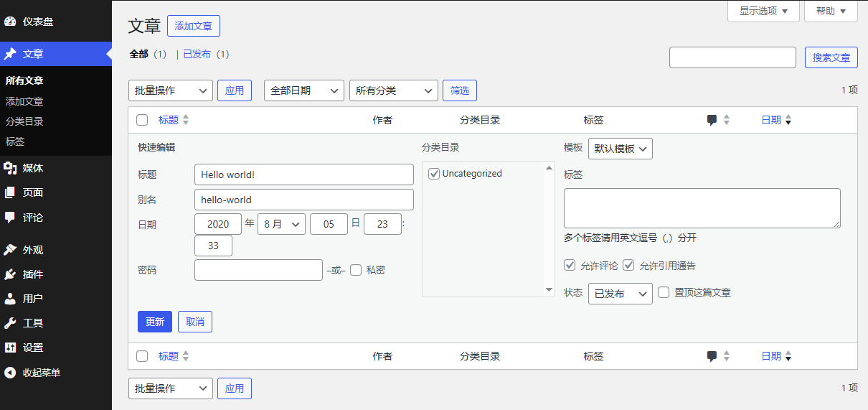Click the 标题 field containing Hello world!

tap(304, 174)
